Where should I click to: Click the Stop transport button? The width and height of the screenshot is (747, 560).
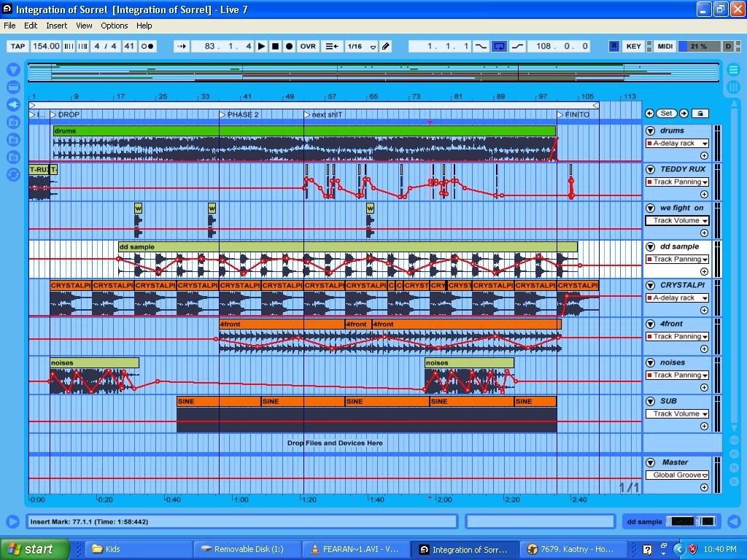(x=276, y=46)
